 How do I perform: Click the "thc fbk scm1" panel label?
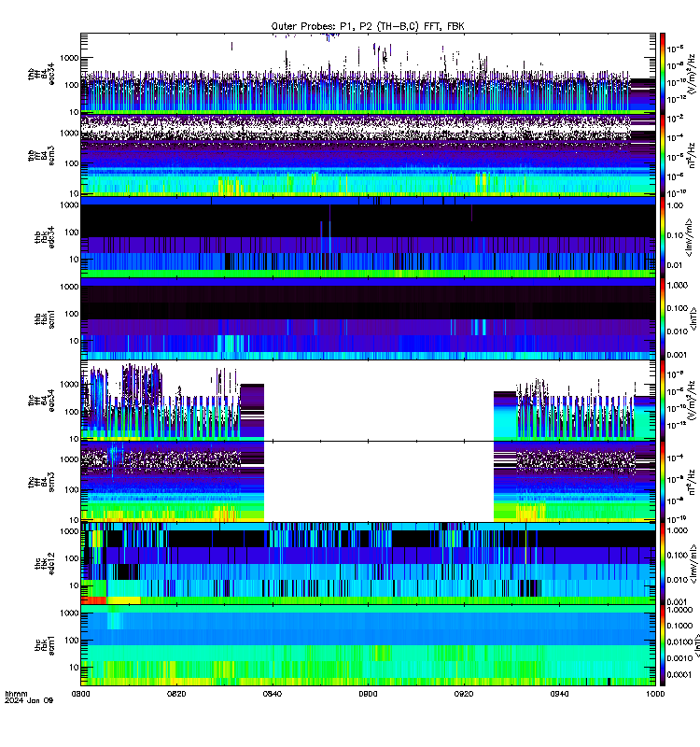pyautogui.click(x=45, y=645)
